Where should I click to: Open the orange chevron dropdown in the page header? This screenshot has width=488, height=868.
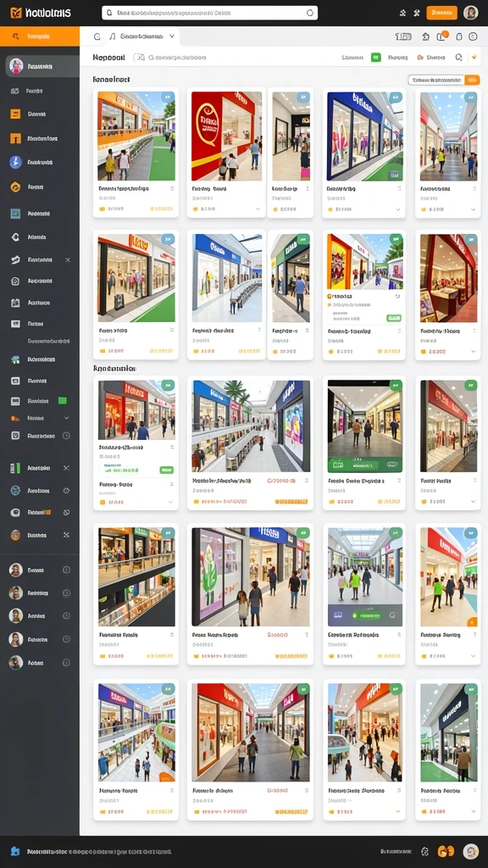click(x=473, y=57)
